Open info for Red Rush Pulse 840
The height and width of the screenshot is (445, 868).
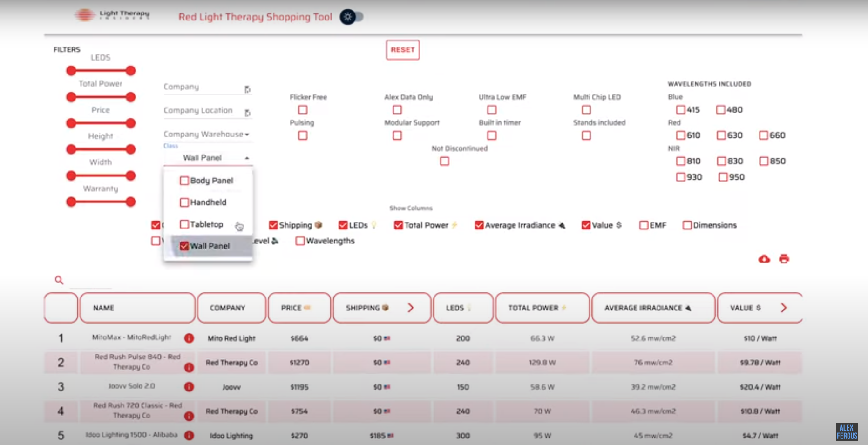[x=189, y=367]
